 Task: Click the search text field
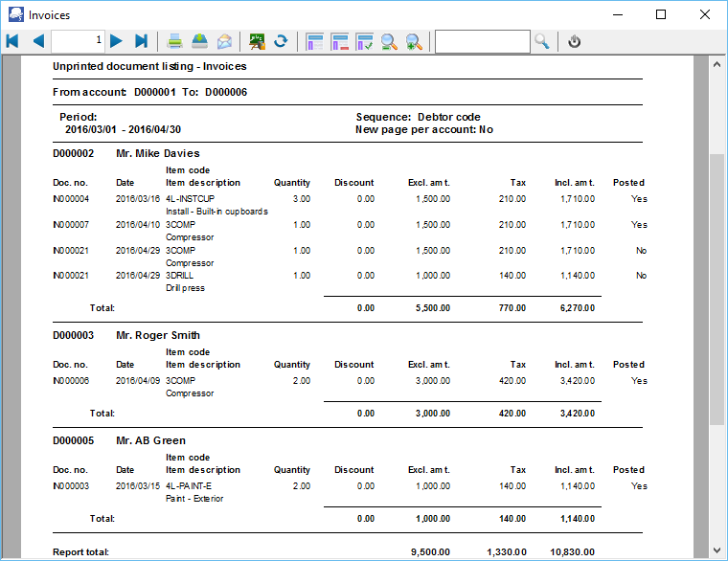point(482,41)
